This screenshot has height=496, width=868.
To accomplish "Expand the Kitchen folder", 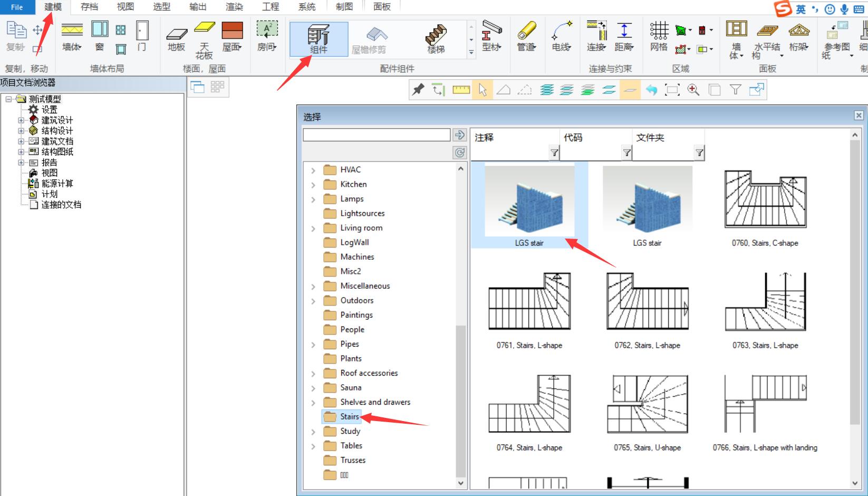I will pyautogui.click(x=313, y=185).
